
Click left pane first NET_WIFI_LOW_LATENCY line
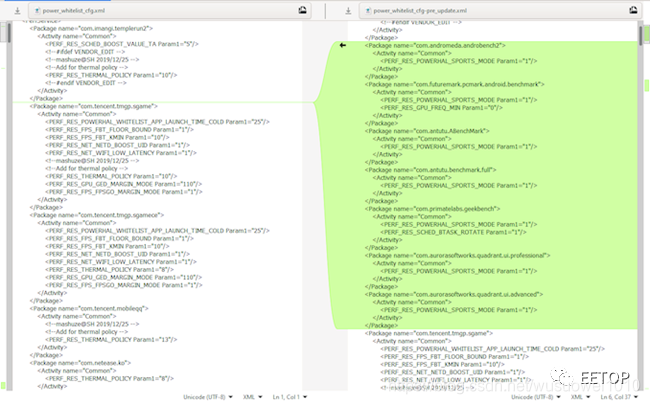121,153
